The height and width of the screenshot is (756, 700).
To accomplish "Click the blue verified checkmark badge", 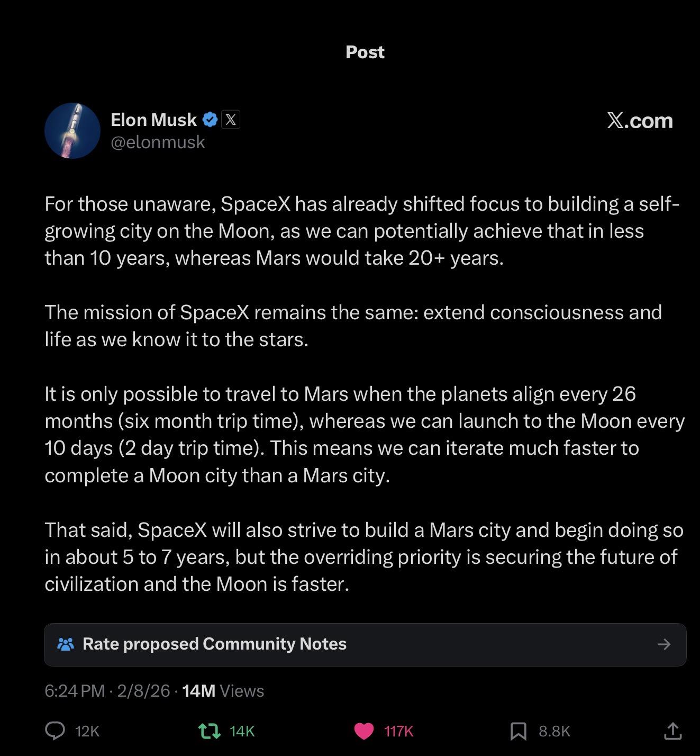I will pos(210,120).
